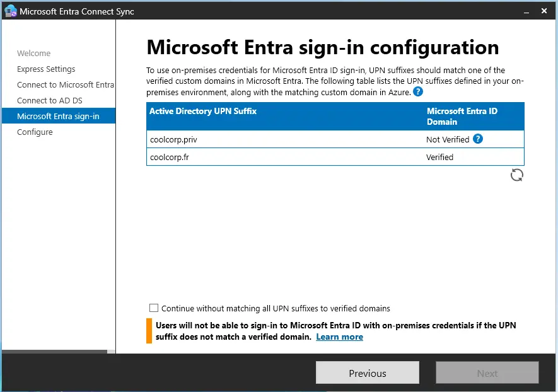558x392 pixels.
Task: Enable continue without matching all UPN suffixes
Action: (154, 308)
